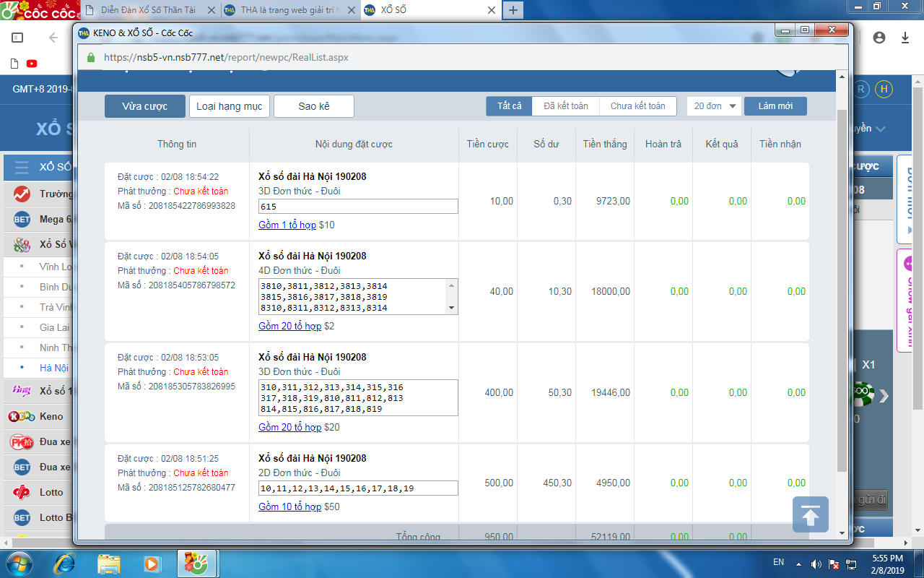This screenshot has width=924, height=578.
Task: Open Windows Media Player from taskbar
Action: [152, 562]
